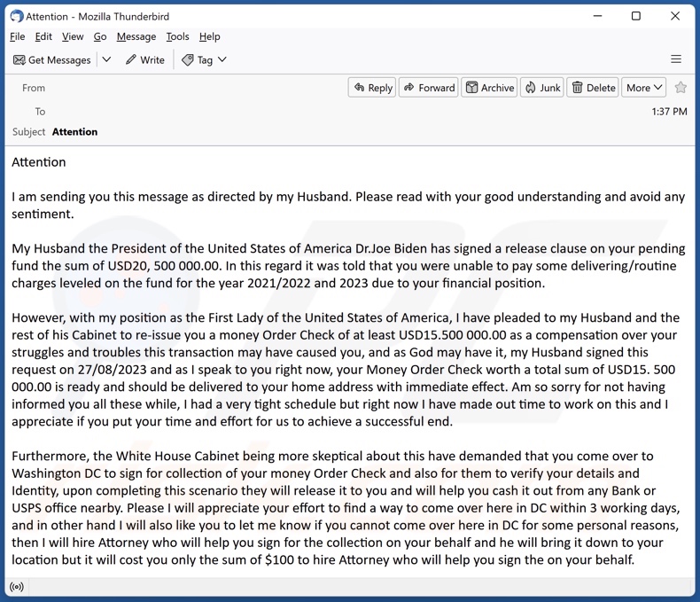The height and width of the screenshot is (602, 700).
Task: Minimize the Thunderbird window
Action: 597,16
